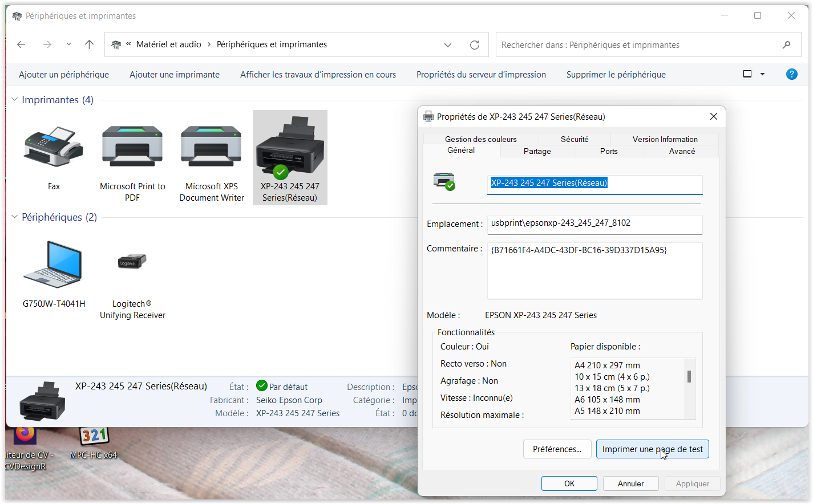Collapse the Imprimantes (4) group

(15, 100)
